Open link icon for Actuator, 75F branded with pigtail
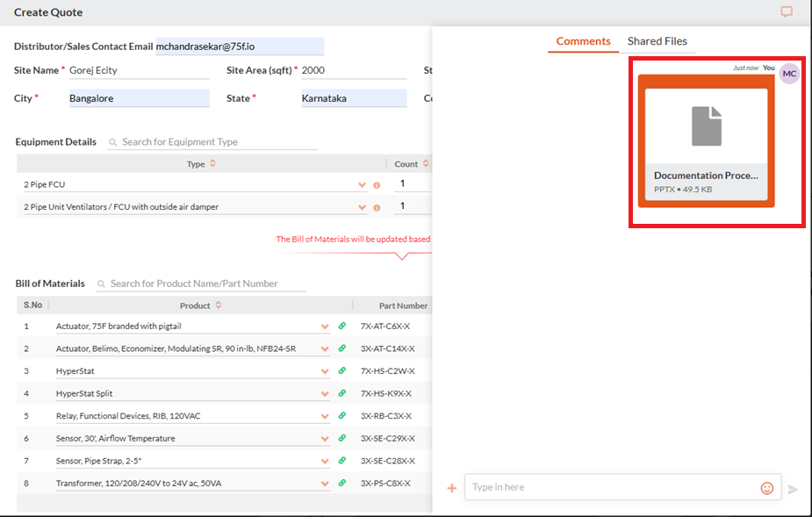The height and width of the screenshot is (517, 812). [342, 326]
